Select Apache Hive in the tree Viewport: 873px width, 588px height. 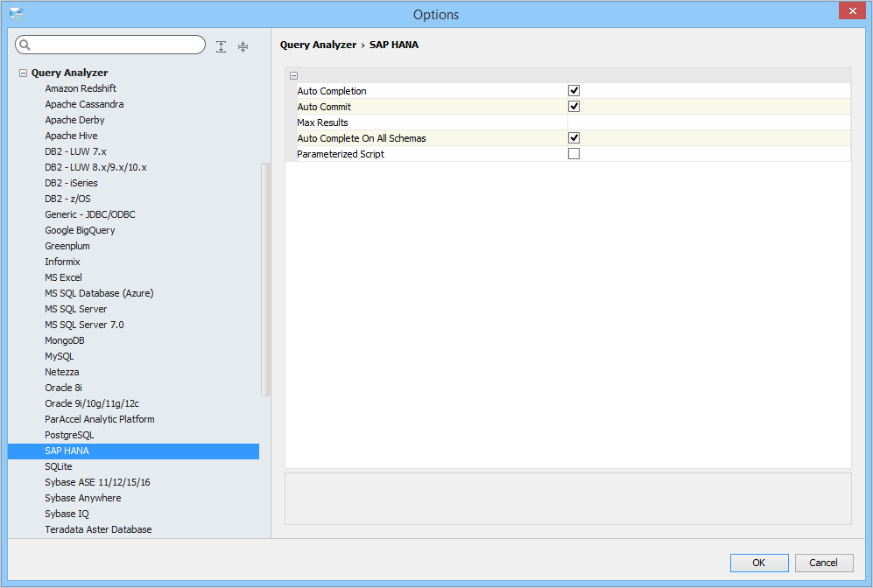pyautogui.click(x=71, y=136)
